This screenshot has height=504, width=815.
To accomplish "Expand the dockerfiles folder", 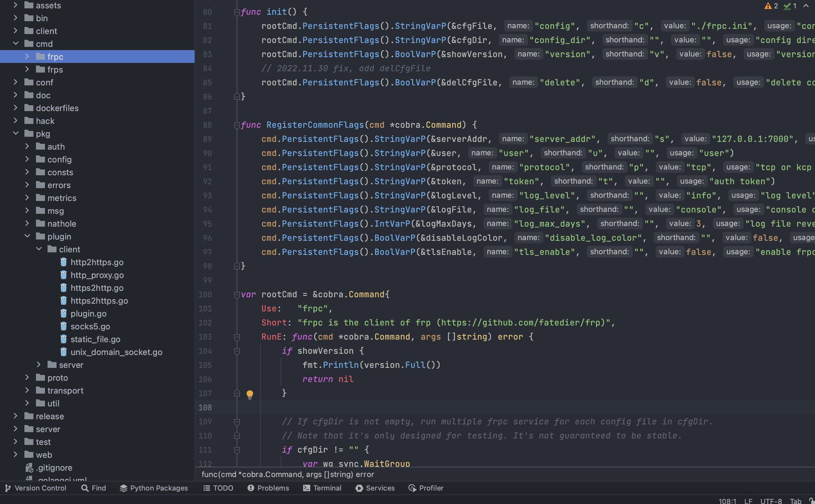I will pyautogui.click(x=15, y=108).
